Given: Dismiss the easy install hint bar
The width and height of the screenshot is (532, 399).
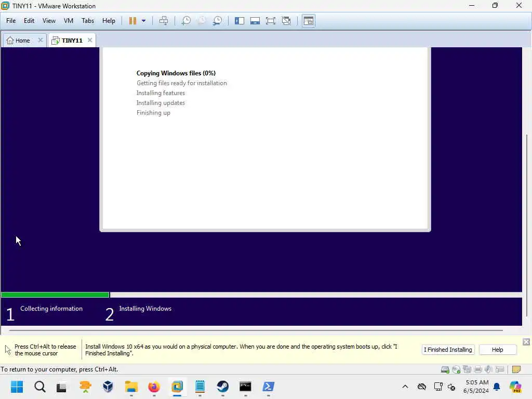Looking at the screenshot, I should pos(526,342).
